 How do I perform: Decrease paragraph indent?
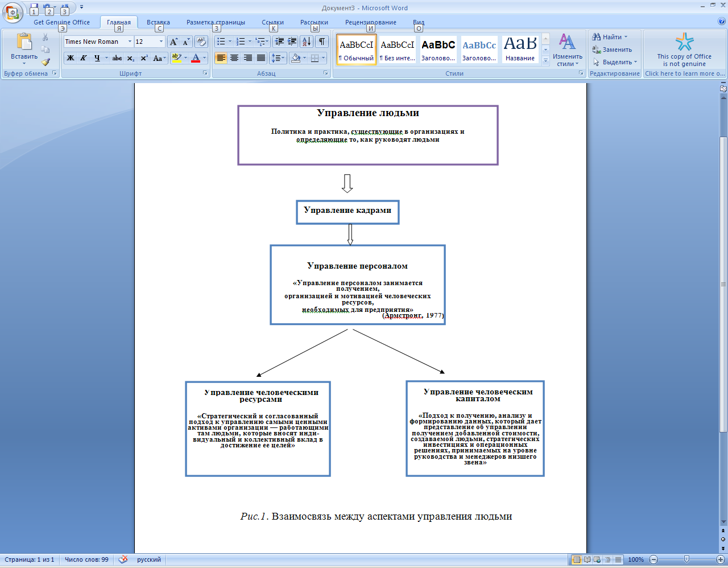pos(279,42)
